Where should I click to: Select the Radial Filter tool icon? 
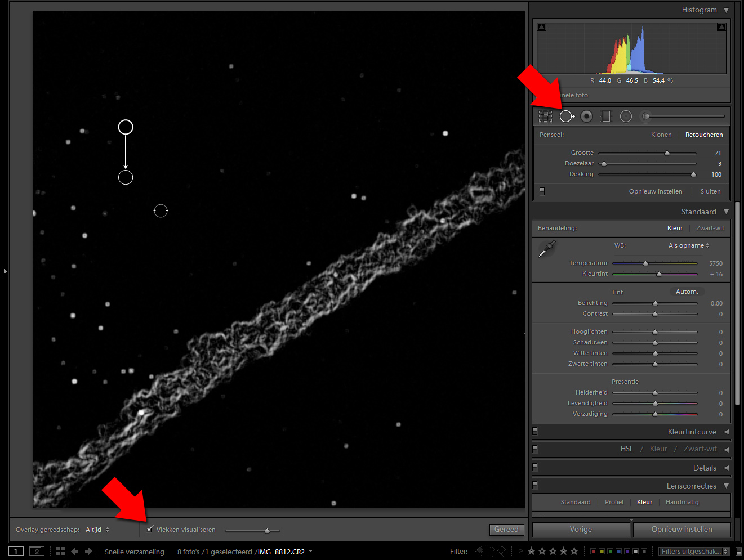tap(626, 117)
